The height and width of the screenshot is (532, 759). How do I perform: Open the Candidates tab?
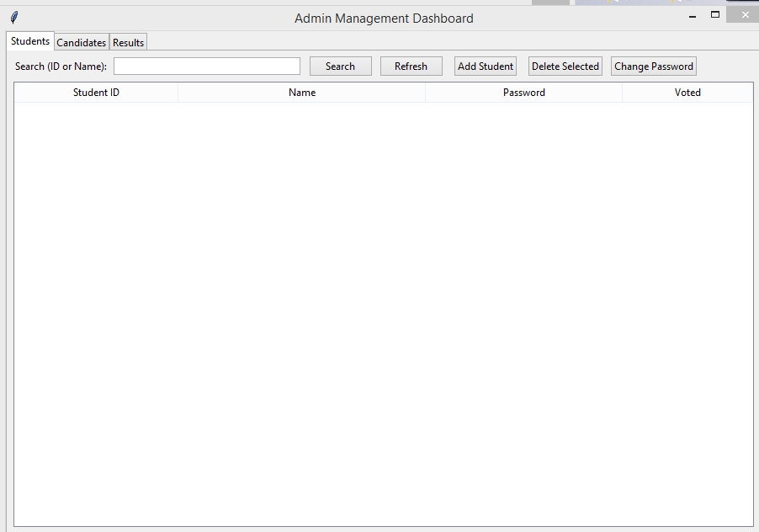[x=82, y=43]
